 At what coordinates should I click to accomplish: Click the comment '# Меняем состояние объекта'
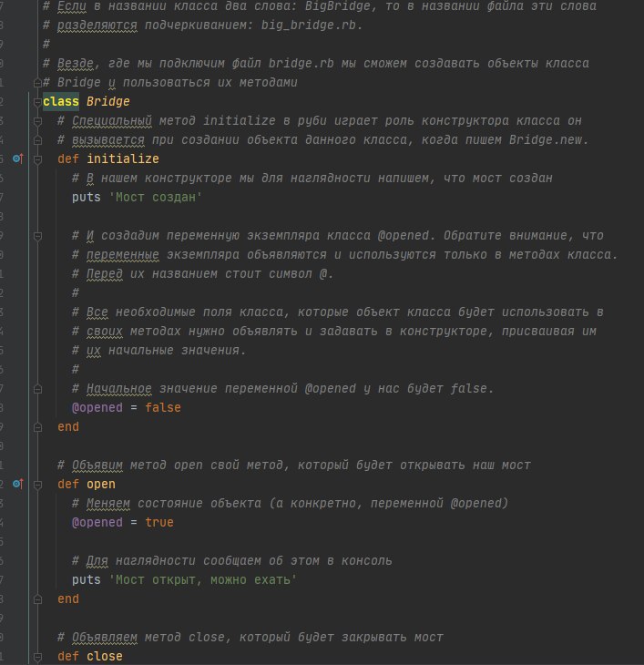coord(290,504)
